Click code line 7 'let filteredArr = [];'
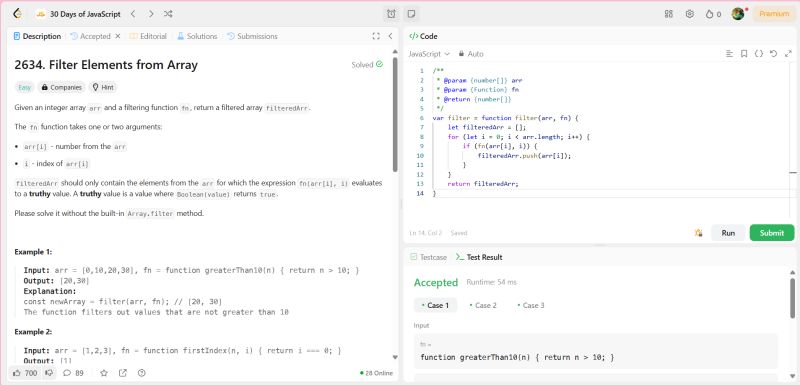The height and width of the screenshot is (385, 800). click(487, 127)
